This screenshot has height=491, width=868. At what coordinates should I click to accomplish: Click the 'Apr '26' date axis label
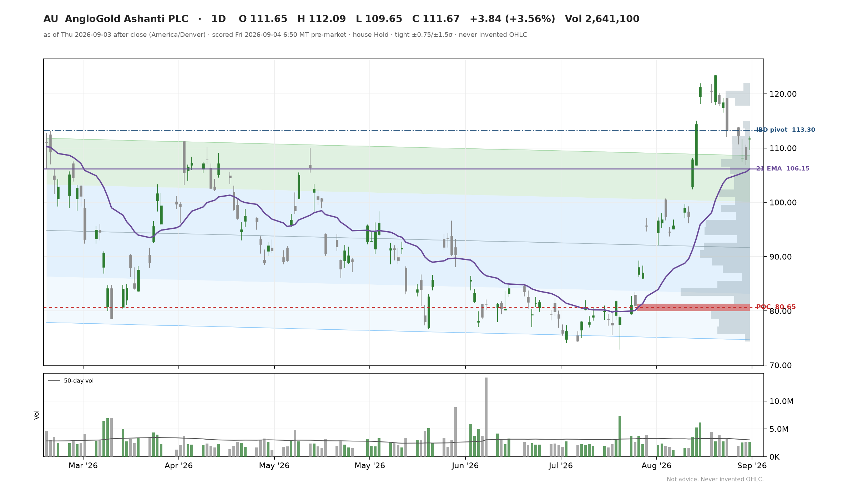(x=178, y=466)
